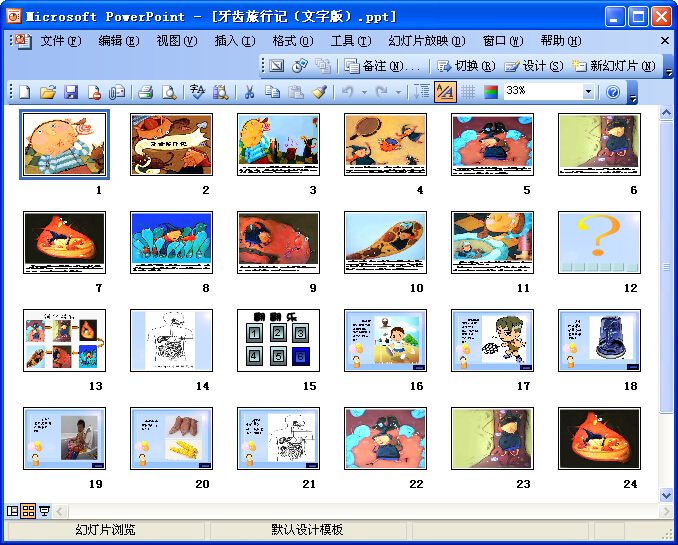Click the New blank presentation icon
Viewport: 678px width, 545px height.
point(24,92)
